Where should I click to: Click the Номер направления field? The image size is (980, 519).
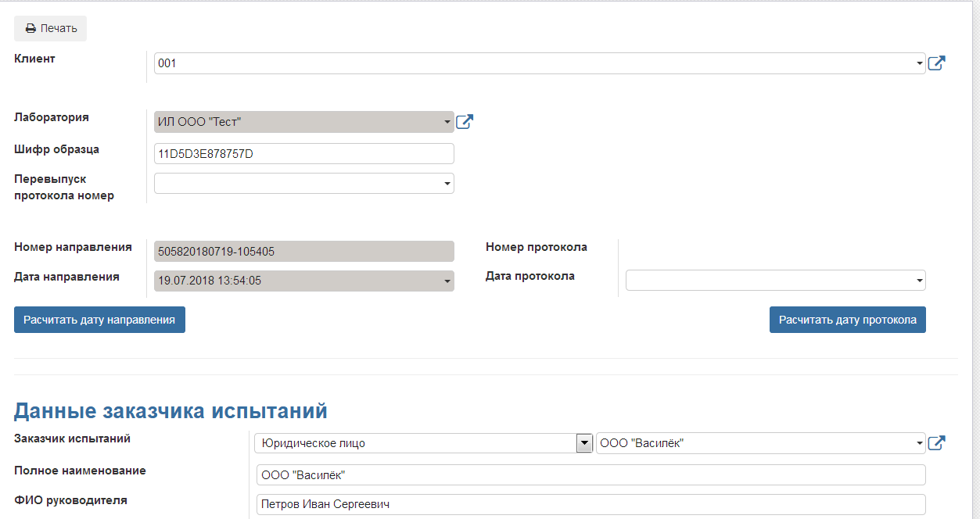pos(303,252)
